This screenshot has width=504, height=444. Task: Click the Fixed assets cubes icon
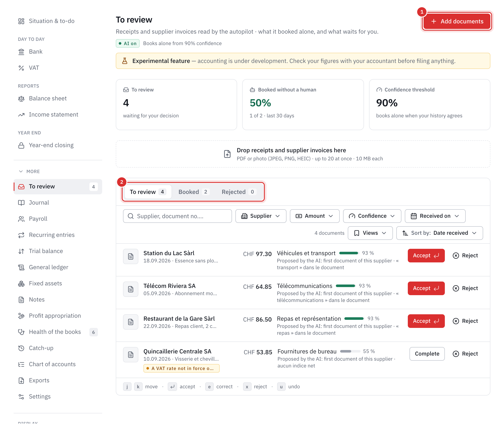(x=21, y=284)
